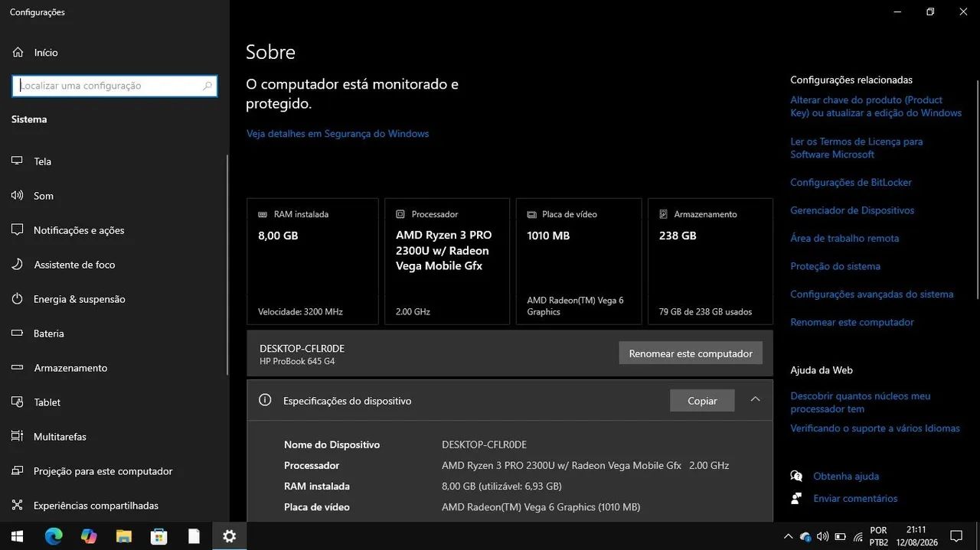
Task: Open Verificando o suporte a vários Idiomas
Action: (x=875, y=428)
